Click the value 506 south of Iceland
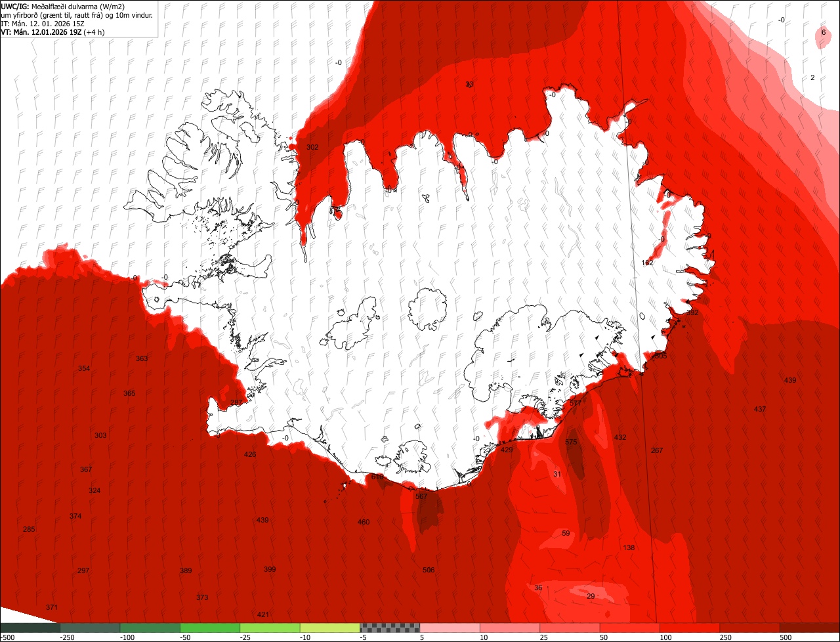 (429, 570)
